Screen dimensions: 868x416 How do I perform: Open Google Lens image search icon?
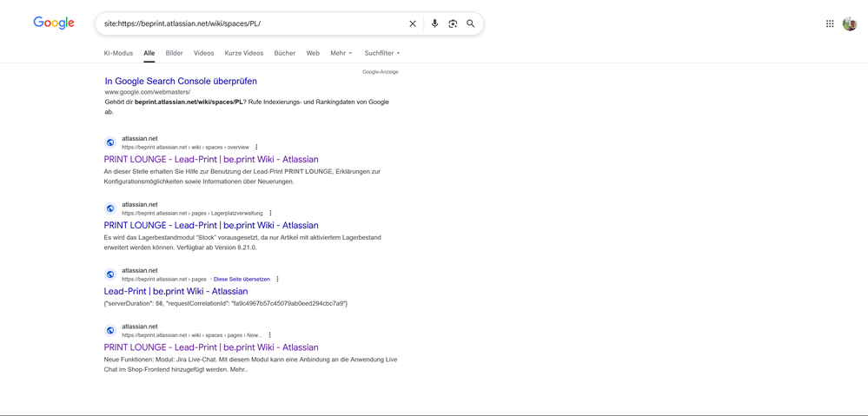point(453,23)
